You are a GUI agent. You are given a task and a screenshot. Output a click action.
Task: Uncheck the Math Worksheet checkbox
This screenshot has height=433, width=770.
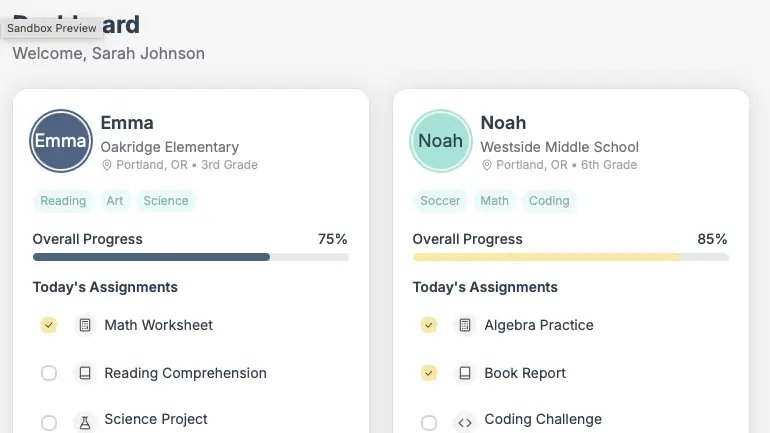tap(49, 325)
